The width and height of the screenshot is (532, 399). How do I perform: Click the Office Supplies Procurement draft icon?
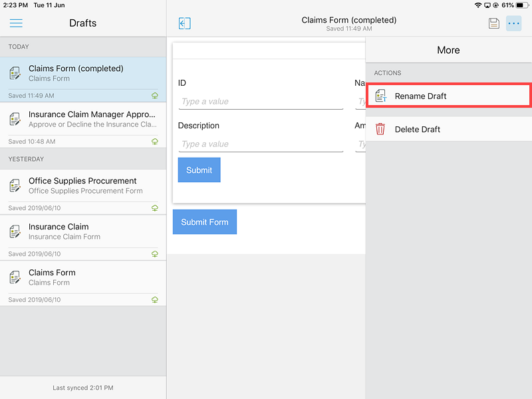point(15,186)
